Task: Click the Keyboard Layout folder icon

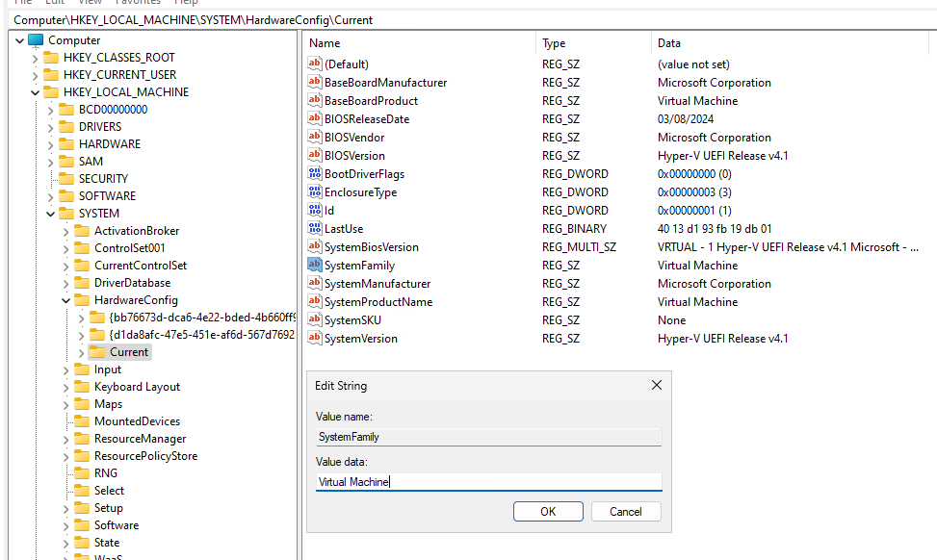Action: pyautogui.click(x=82, y=386)
